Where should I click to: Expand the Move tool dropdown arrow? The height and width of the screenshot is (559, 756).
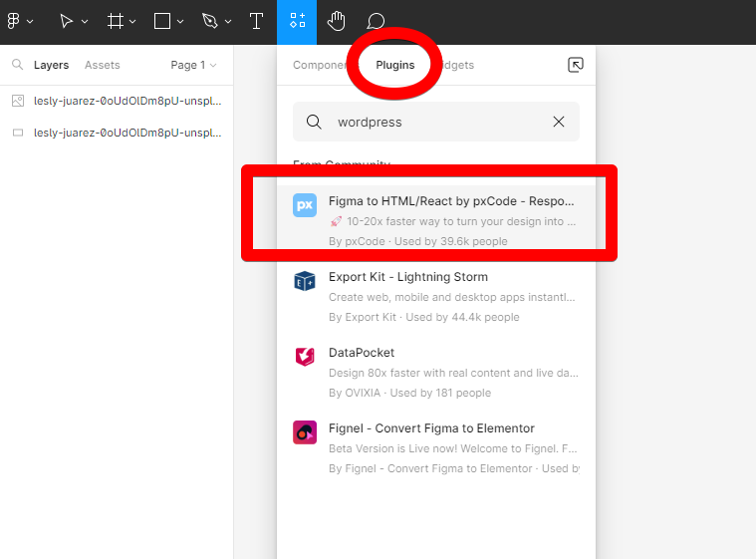(85, 22)
